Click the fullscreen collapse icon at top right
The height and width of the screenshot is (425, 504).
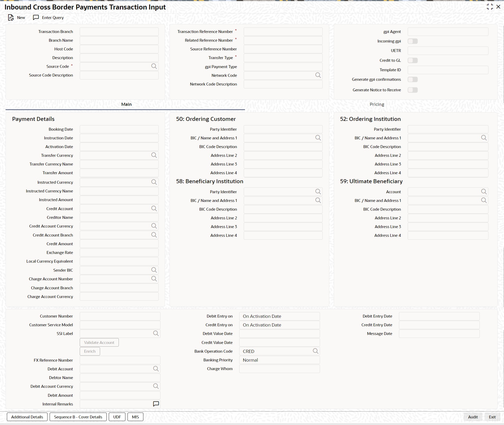pyautogui.click(x=490, y=7)
